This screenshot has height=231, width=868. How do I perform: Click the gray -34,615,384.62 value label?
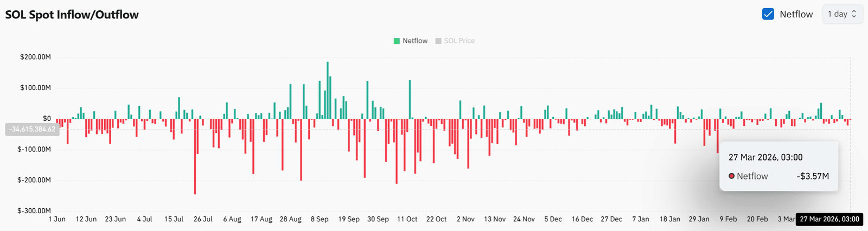click(33, 129)
